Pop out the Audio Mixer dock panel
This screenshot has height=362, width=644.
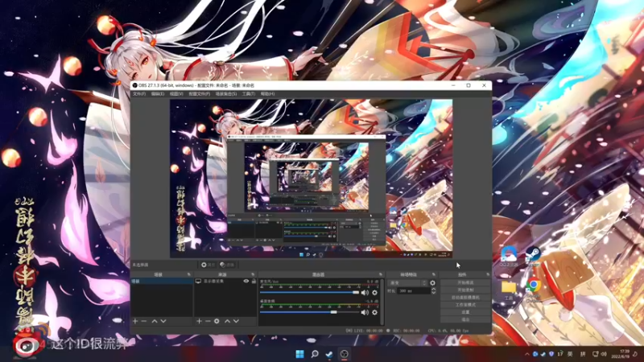point(381,274)
